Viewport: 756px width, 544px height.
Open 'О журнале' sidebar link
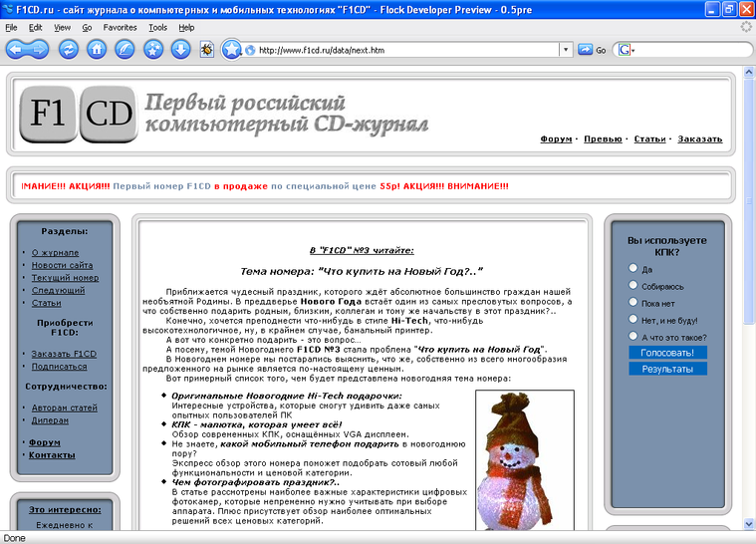coord(55,253)
